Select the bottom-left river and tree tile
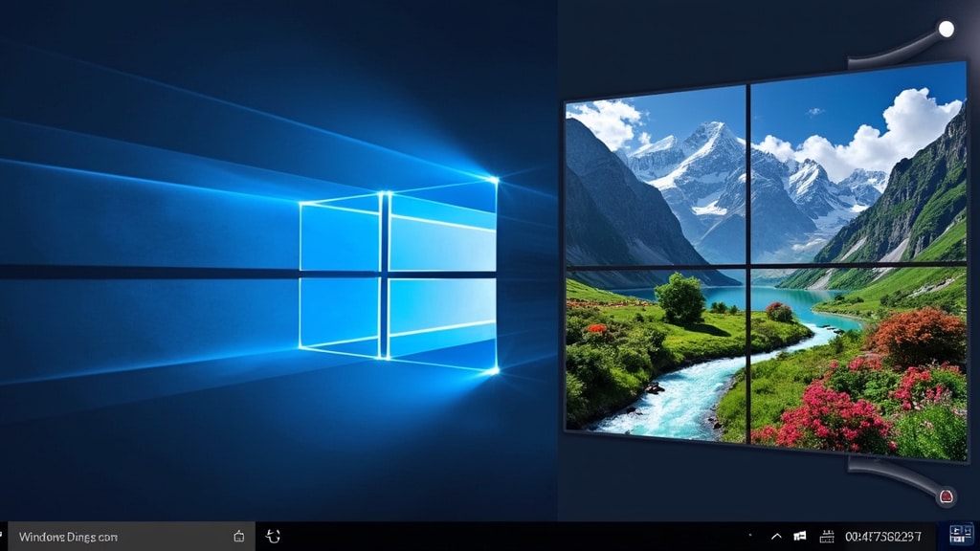 pyautogui.click(x=656, y=355)
